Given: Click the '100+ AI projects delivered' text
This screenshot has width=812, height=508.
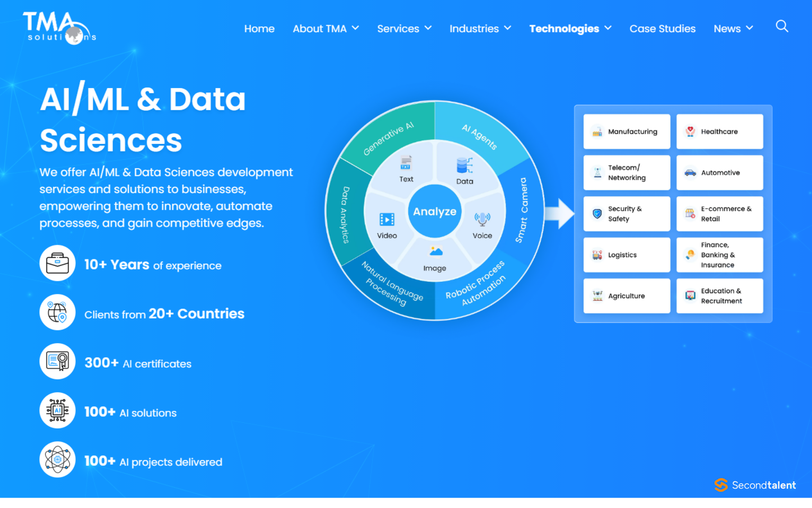Looking at the screenshot, I should [153, 461].
